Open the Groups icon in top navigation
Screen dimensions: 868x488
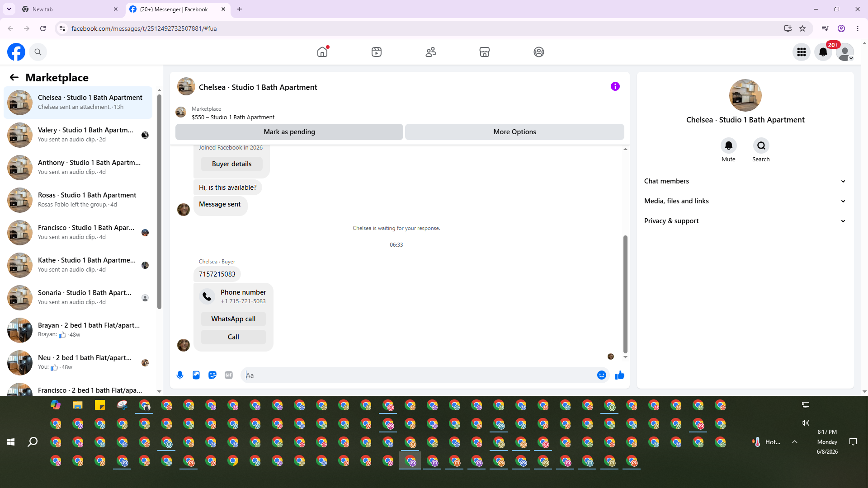click(539, 52)
